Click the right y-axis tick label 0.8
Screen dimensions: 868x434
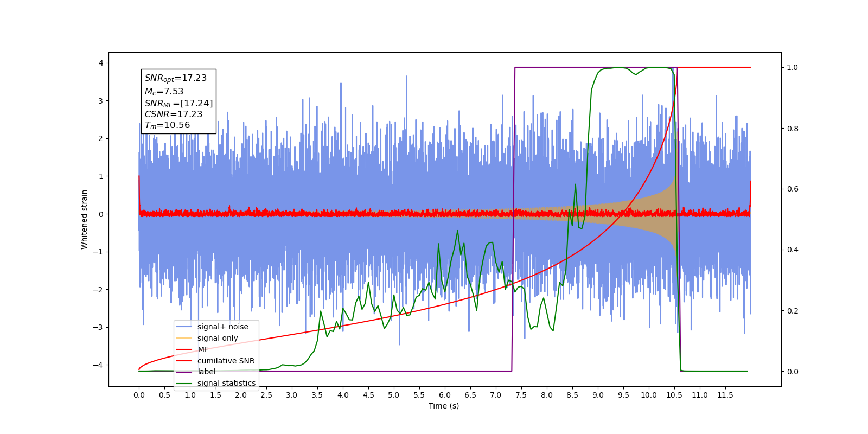click(x=793, y=129)
